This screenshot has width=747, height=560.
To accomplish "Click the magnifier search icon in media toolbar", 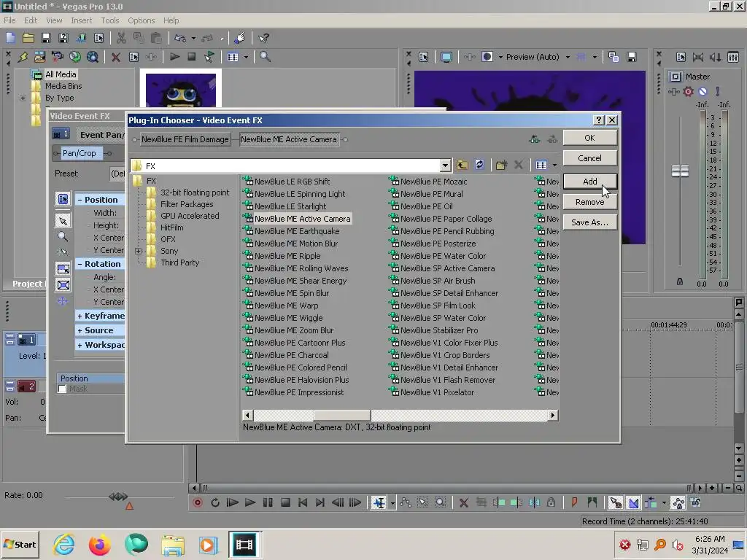I will coord(265,57).
